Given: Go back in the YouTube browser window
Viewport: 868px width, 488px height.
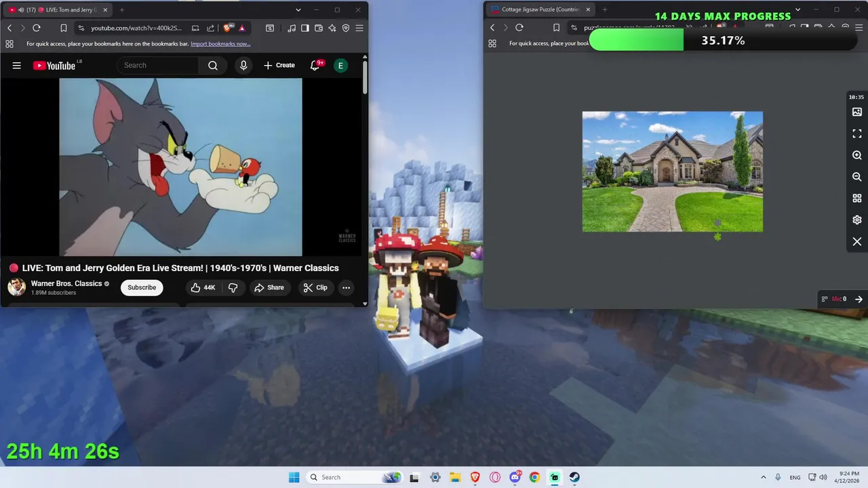Looking at the screenshot, I should [9, 28].
